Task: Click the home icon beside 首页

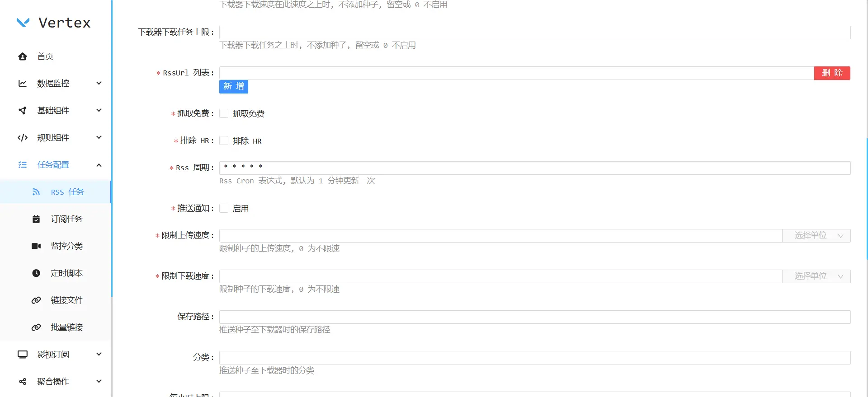Action: coord(23,56)
